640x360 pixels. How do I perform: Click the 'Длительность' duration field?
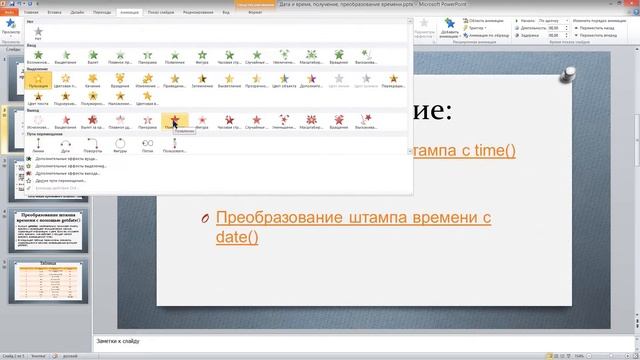tap(558, 28)
